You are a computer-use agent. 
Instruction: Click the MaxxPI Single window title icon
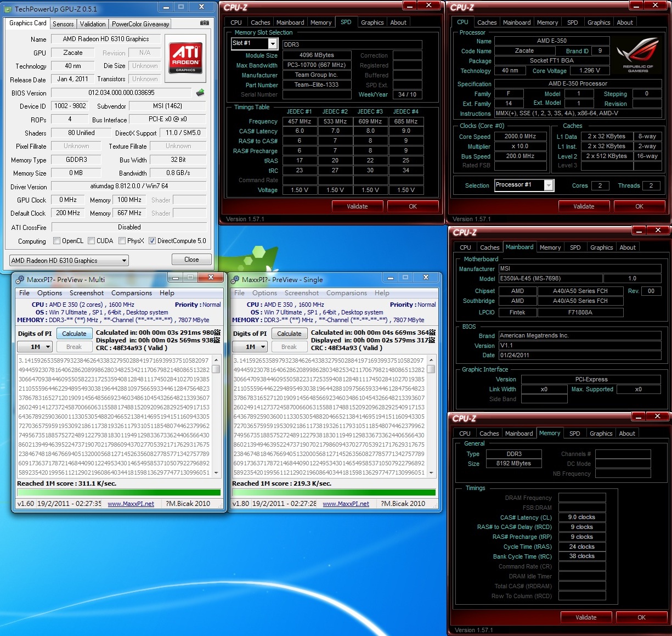click(x=235, y=280)
